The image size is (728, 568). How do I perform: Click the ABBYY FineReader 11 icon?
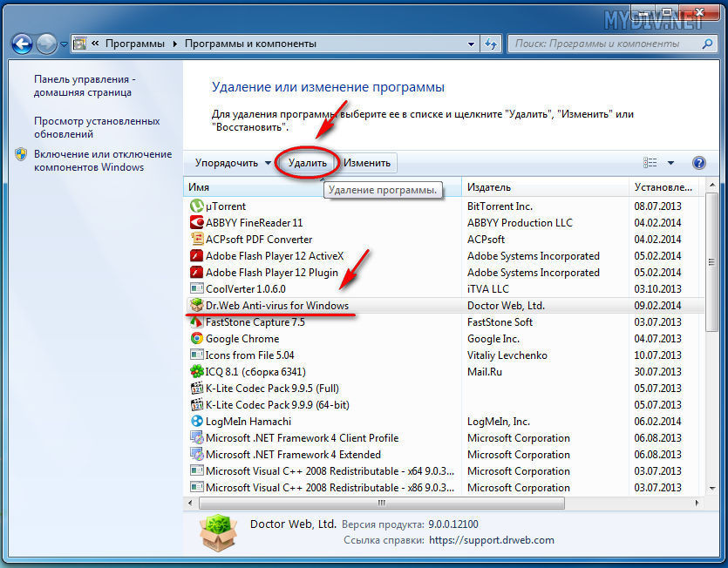[197, 222]
